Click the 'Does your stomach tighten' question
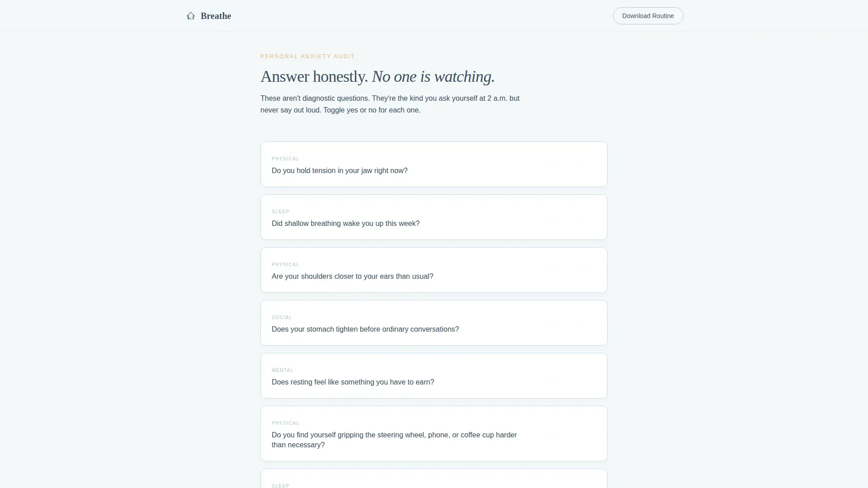This screenshot has height=488, width=868. click(x=365, y=329)
